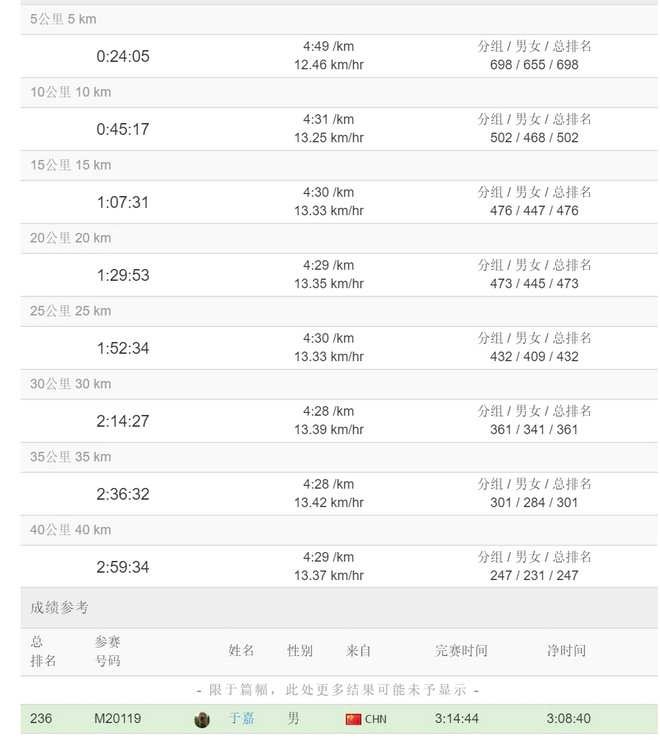Click the 参赛号码 column header
Viewport: 660px width, 740px height.
[107, 651]
